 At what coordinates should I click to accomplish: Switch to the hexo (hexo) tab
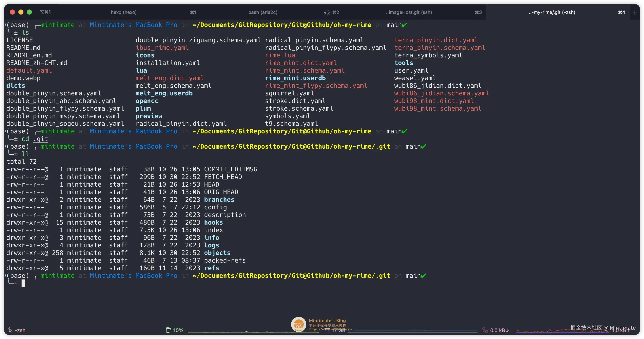pyautogui.click(x=124, y=12)
